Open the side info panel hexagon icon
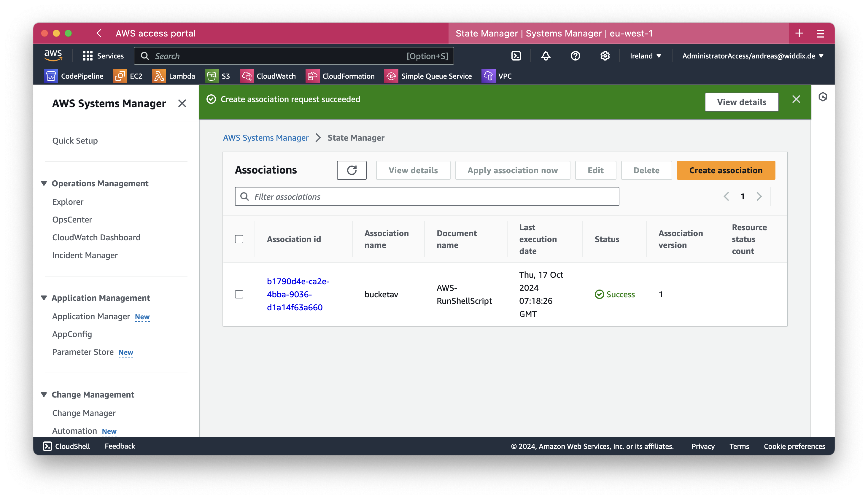Viewport: 868px width, 499px height. (x=822, y=97)
